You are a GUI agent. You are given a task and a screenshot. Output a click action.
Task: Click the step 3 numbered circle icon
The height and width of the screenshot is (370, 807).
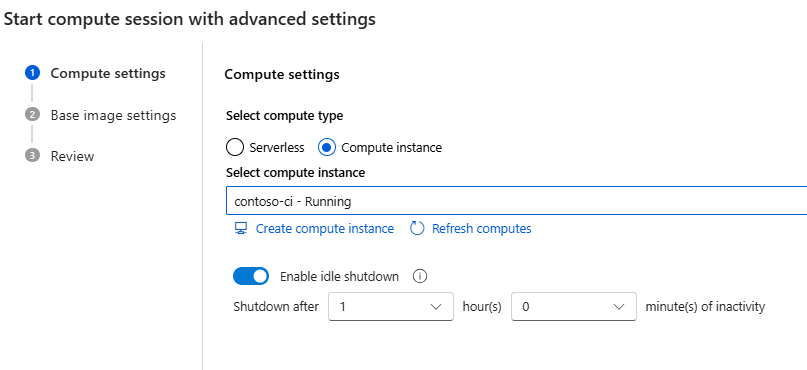(32, 155)
